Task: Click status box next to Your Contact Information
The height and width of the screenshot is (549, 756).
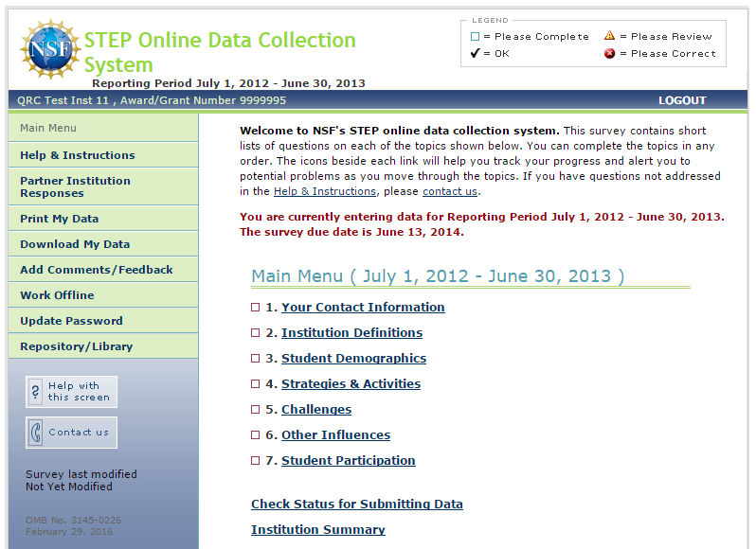Action: 256,308
